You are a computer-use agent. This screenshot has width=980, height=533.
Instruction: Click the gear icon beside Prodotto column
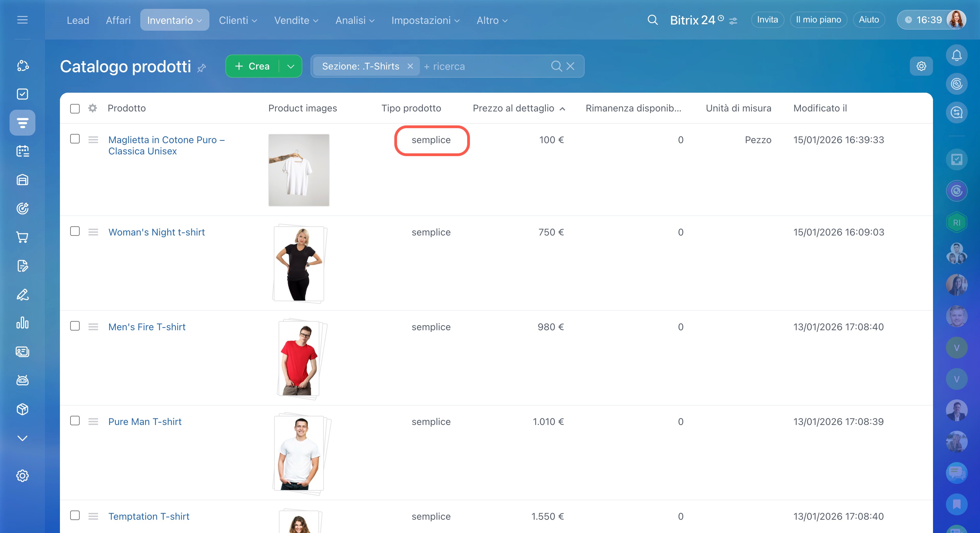(92, 108)
